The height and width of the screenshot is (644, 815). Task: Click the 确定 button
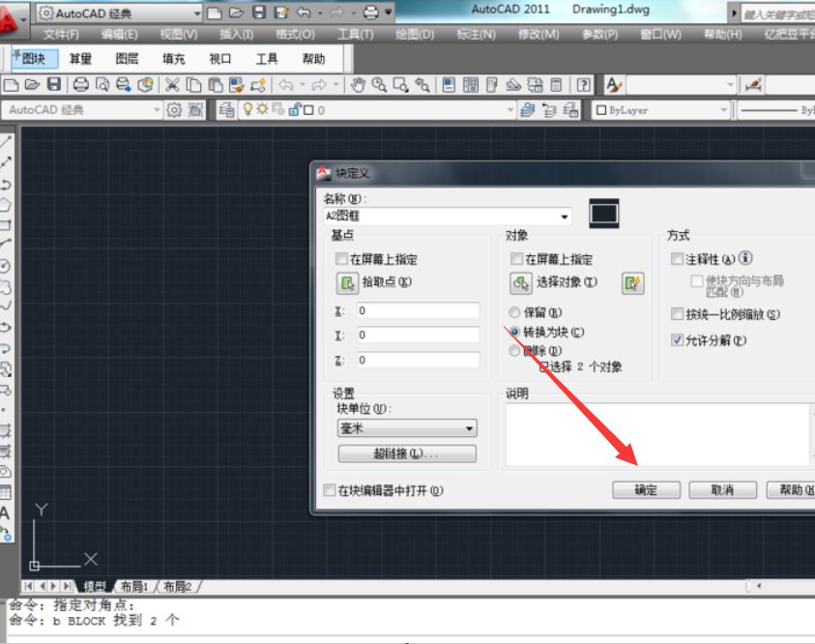point(646,490)
